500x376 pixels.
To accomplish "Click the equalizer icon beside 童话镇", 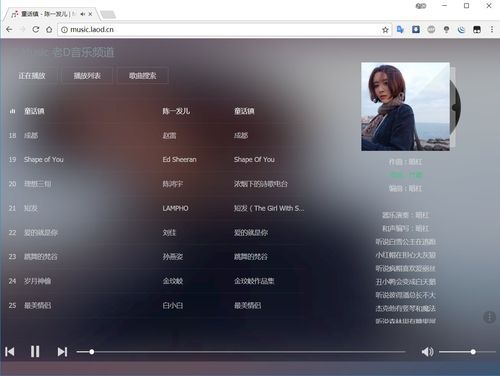I will pyautogui.click(x=13, y=111).
